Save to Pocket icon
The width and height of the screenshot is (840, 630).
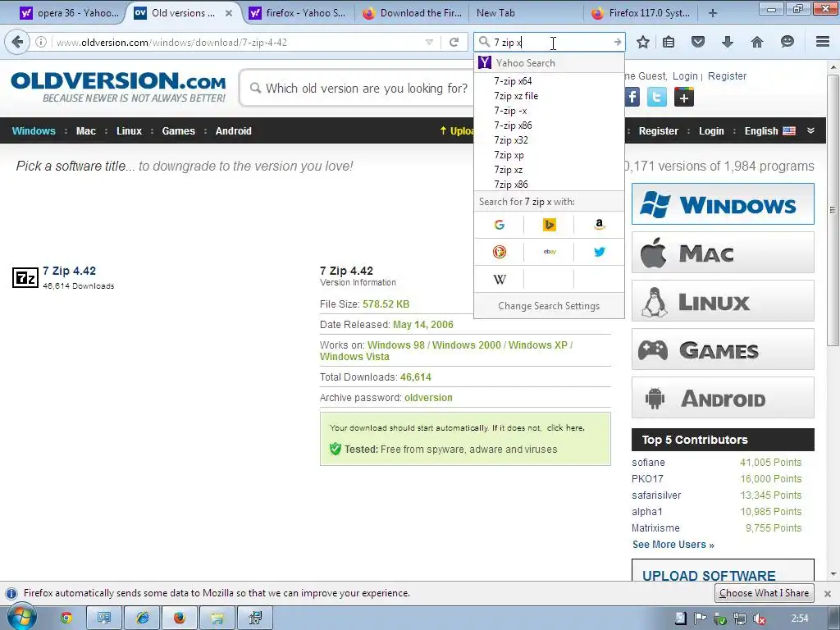coord(697,42)
